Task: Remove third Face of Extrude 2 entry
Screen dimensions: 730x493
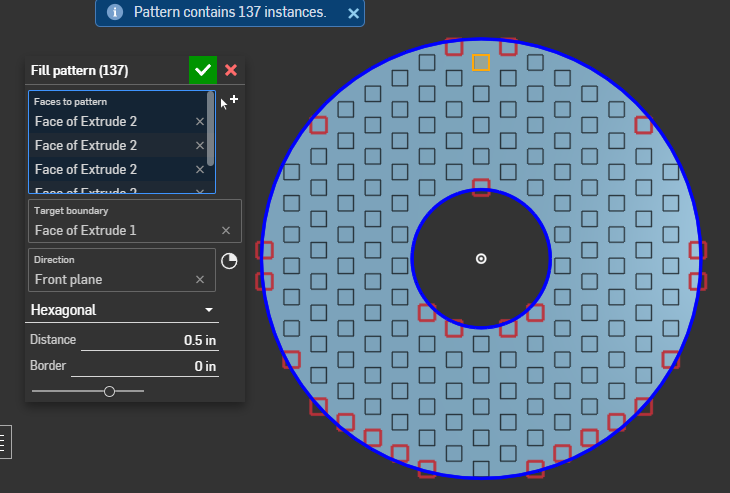Action: click(x=200, y=169)
